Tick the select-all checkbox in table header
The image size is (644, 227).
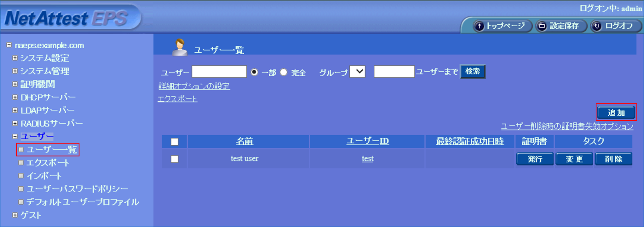pos(174,142)
